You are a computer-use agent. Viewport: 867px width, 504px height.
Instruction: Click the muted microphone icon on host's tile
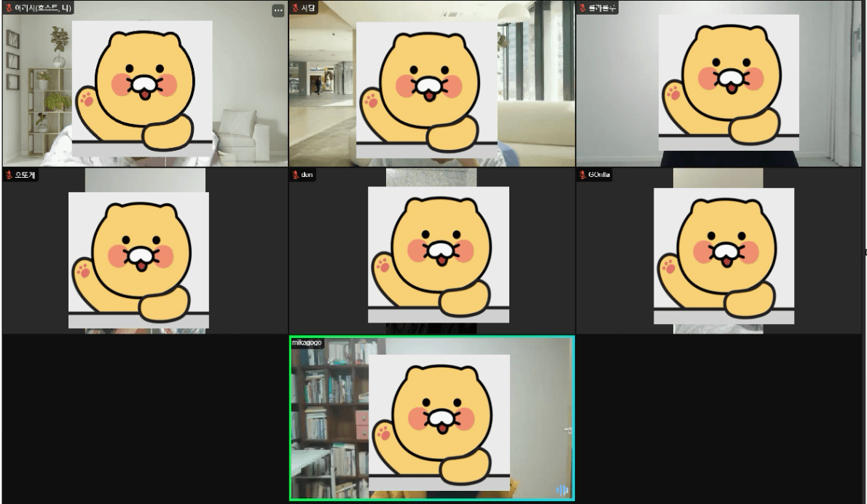pyautogui.click(x=9, y=8)
